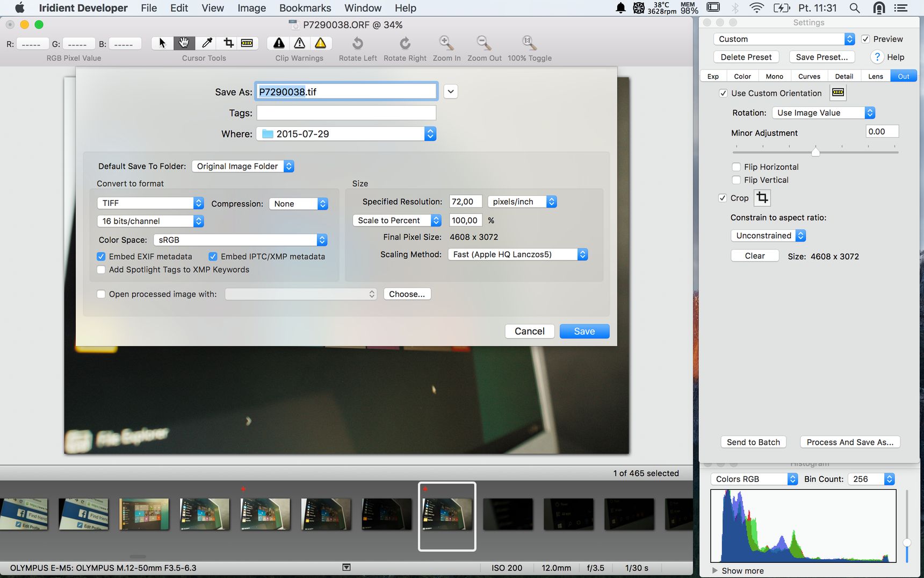This screenshot has width=924, height=578.
Task: Toggle 100% zoom view
Action: tap(529, 43)
